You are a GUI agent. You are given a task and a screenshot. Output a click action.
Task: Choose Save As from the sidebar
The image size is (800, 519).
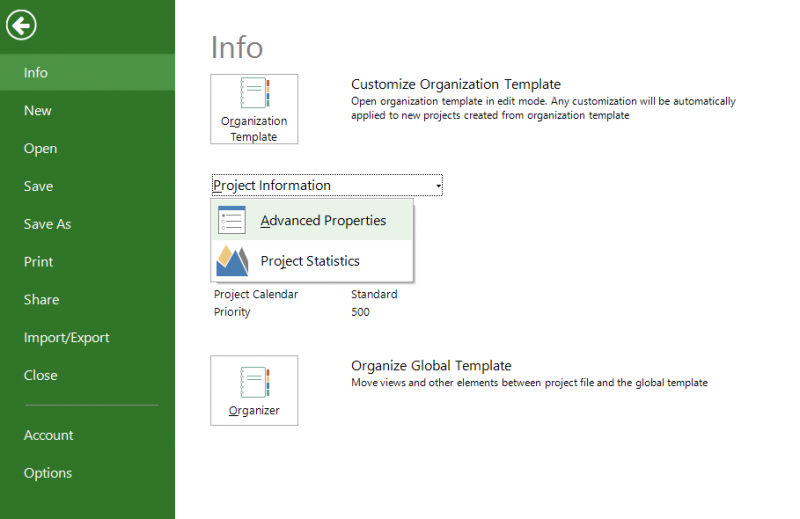pos(47,225)
